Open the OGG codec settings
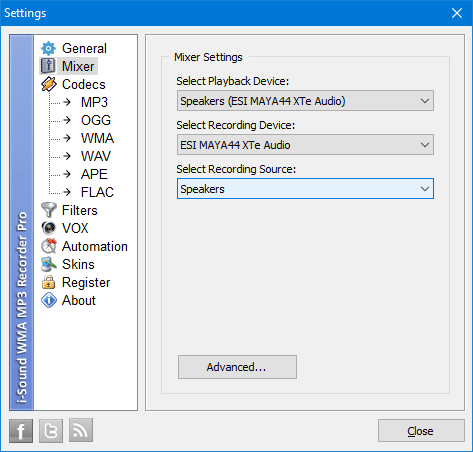 pos(96,120)
